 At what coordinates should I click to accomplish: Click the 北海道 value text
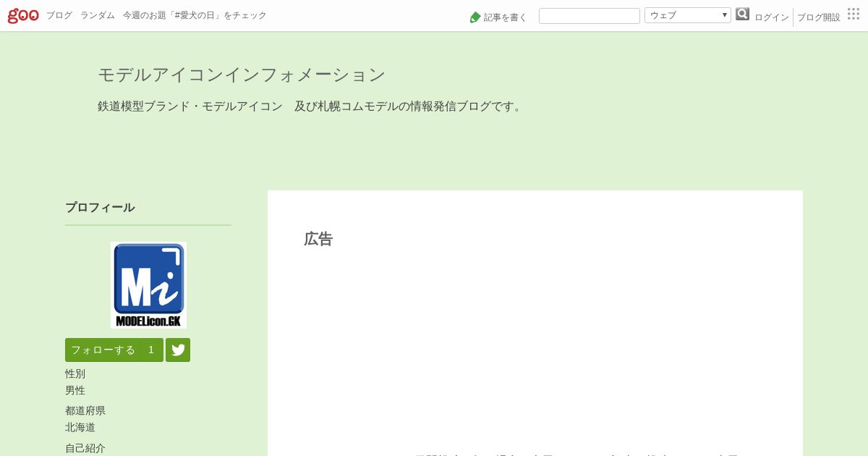[x=80, y=427]
